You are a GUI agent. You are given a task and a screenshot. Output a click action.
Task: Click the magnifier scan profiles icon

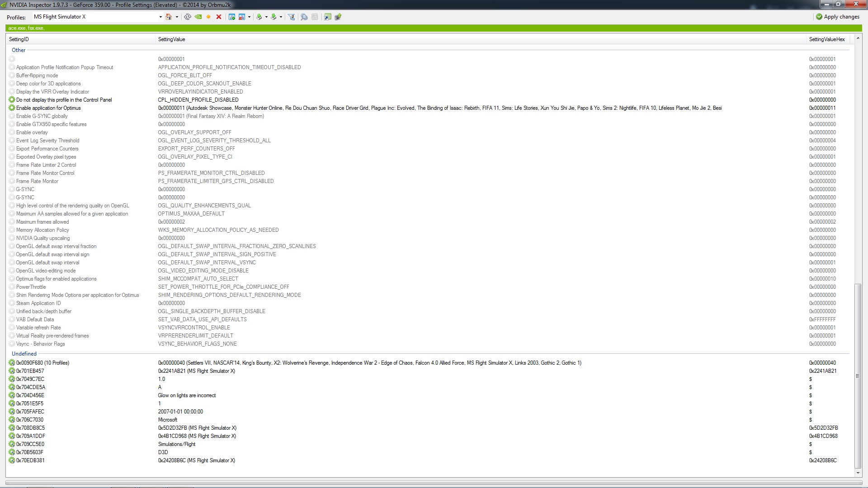pos(304,17)
